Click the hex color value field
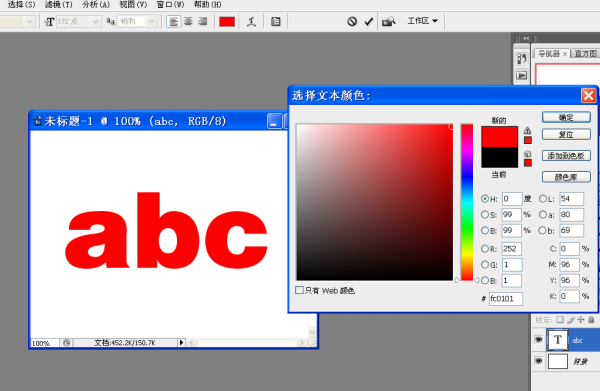Screen dimensions: 600x391 (x=505, y=298)
